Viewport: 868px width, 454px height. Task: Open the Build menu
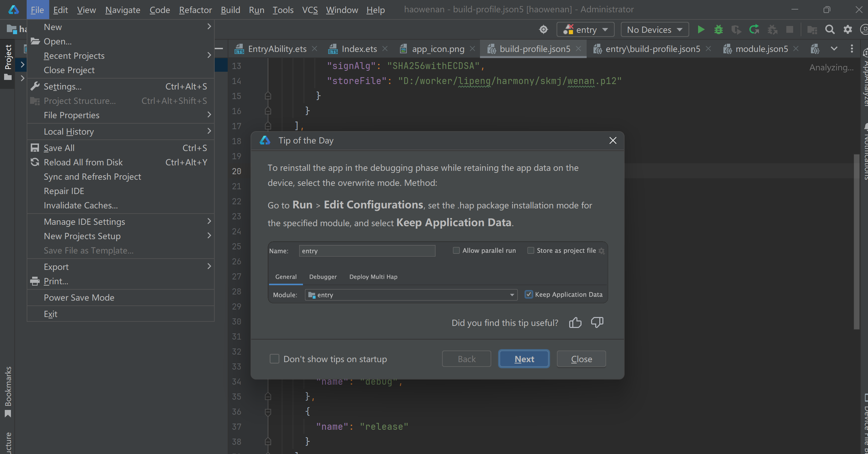(x=230, y=10)
